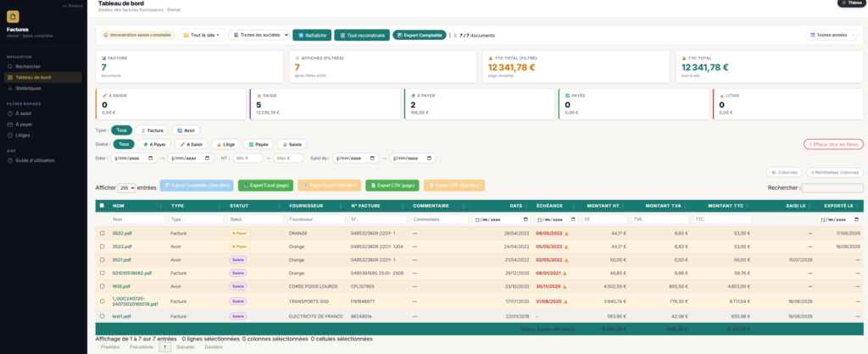Check the row checkbox for 3521.pdf
This screenshot has width=868, height=354.
coord(102,259)
